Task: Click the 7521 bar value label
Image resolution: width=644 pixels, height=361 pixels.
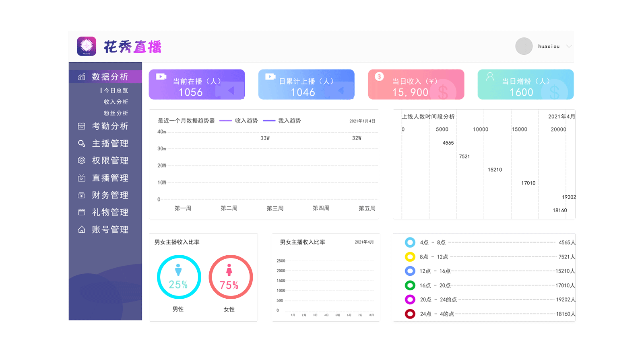Action: (464, 156)
